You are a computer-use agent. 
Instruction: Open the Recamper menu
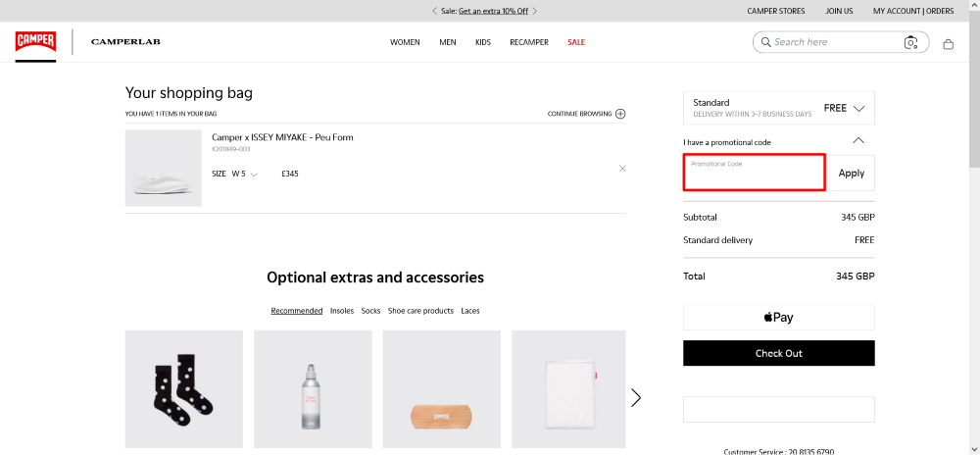click(x=529, y=42)
